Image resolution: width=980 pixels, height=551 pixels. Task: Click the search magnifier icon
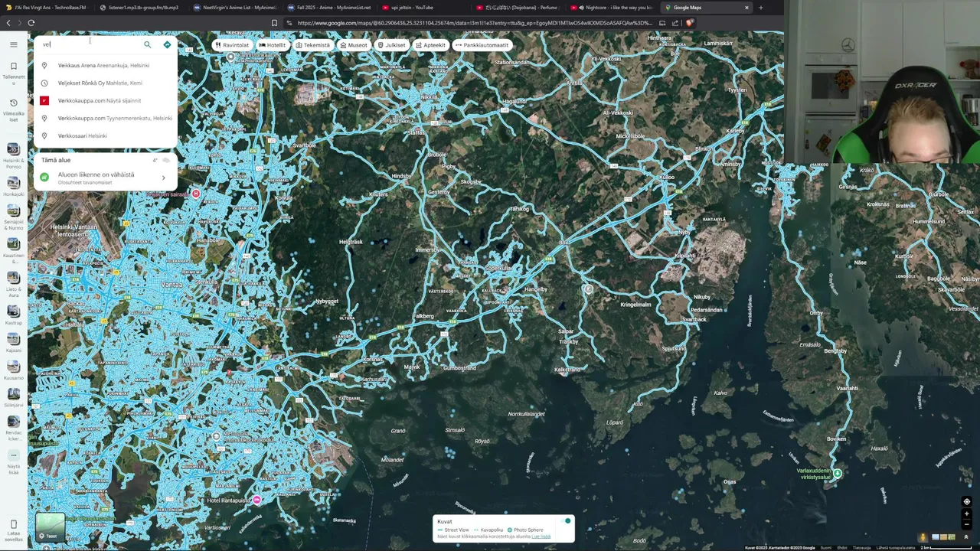click(x=148, y=44)
